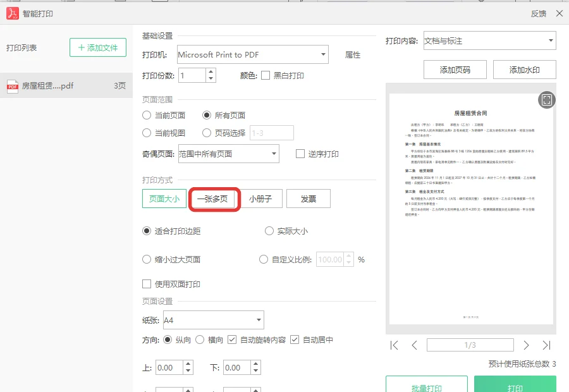Open printer 属性 link

coord(353,55)
